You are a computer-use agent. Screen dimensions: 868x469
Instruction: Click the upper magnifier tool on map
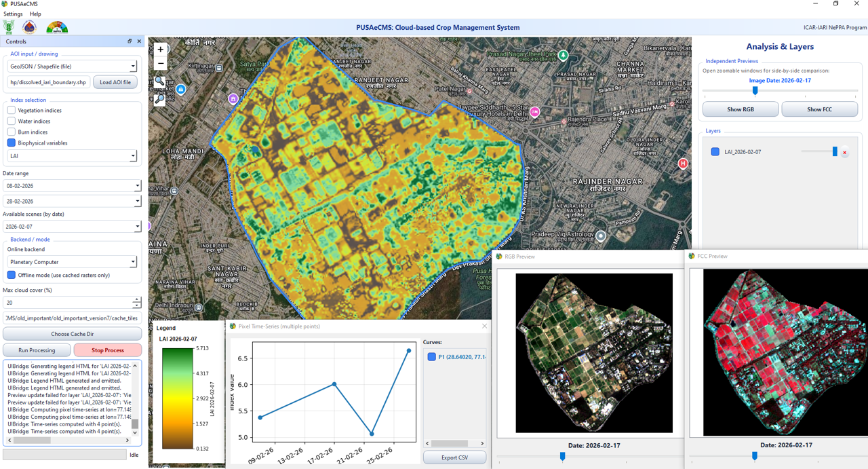pyautogui.click(x=160, y=81)
